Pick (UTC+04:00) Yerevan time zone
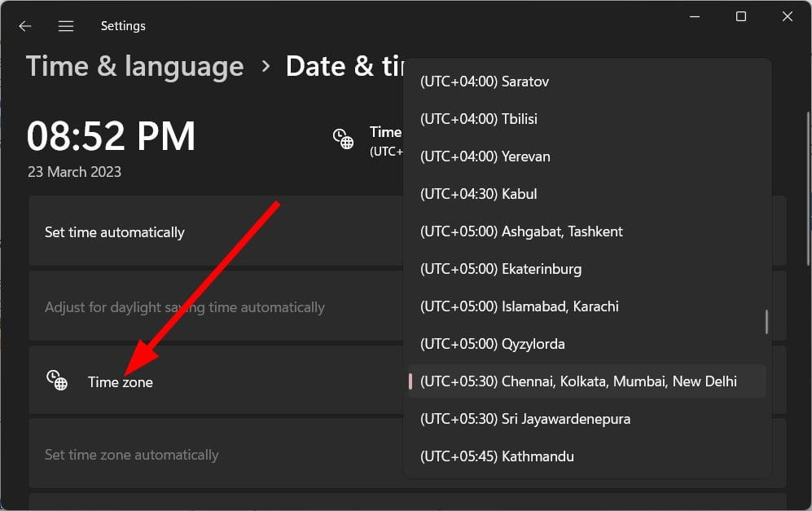The height and width of the screenshot is (511, 812). 485,156
